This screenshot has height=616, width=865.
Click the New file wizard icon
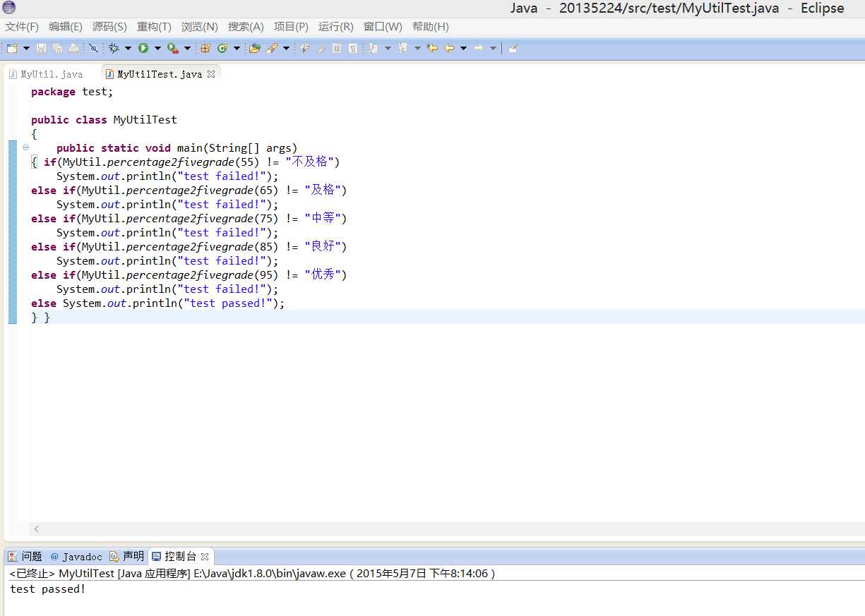click(x=11, y=48)
